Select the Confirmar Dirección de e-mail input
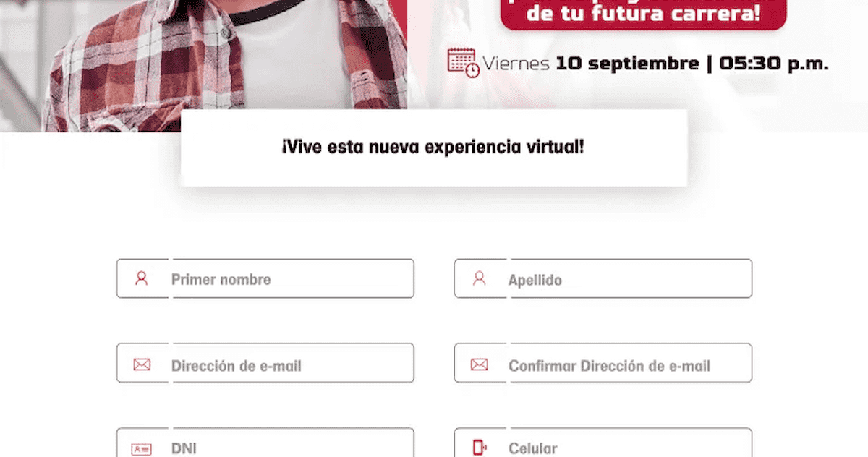This screenshot has height=457, width=868. pyautogui.click(x=603, y=363)
